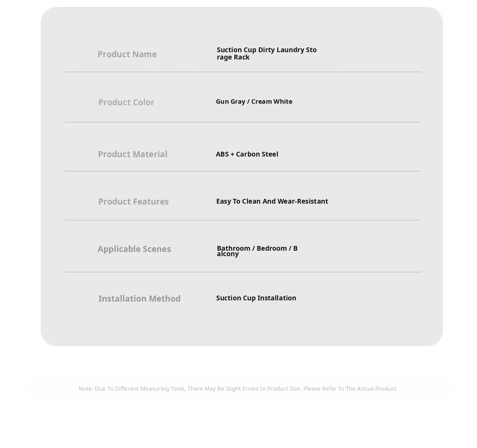477x448 pixels.
Task: Click the 'rage Rack' wrapped text line
Action: pos(233,57)
